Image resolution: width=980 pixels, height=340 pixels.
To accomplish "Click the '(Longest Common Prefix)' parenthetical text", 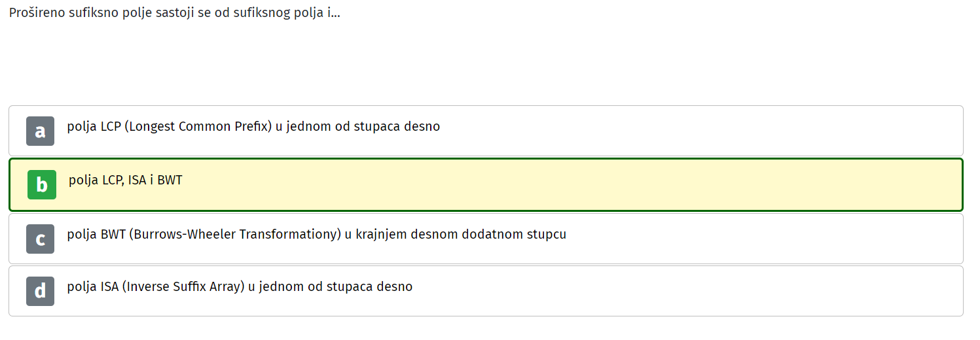I will pos(197,127).
